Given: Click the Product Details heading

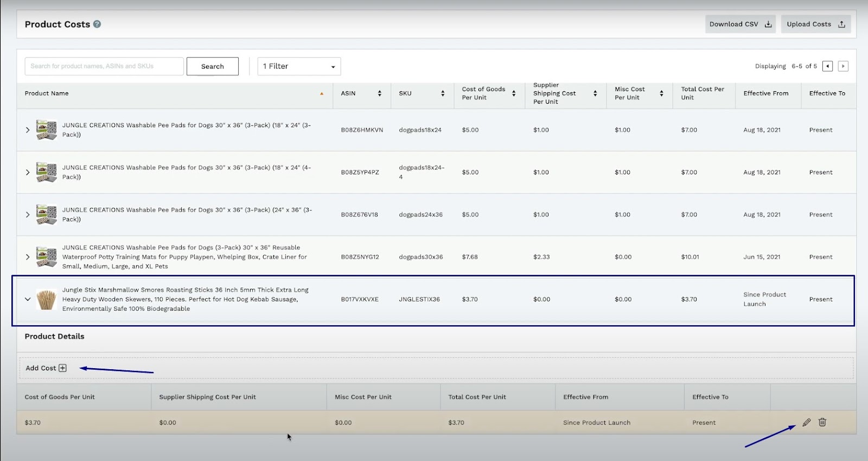Looking at the screenshot, I should [x=54, y=337].
